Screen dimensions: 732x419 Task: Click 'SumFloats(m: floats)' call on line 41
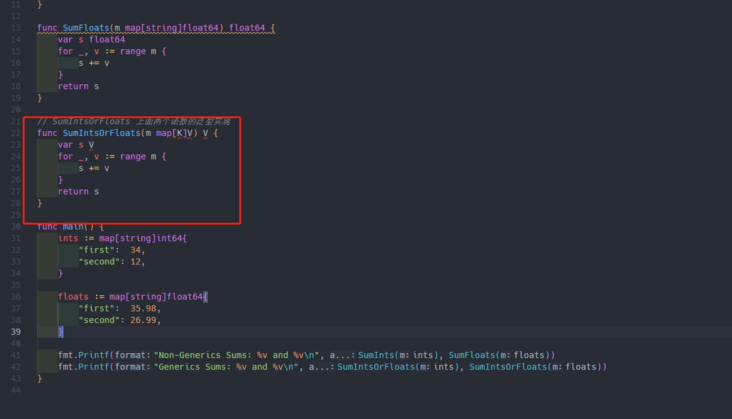coord(500,355)
